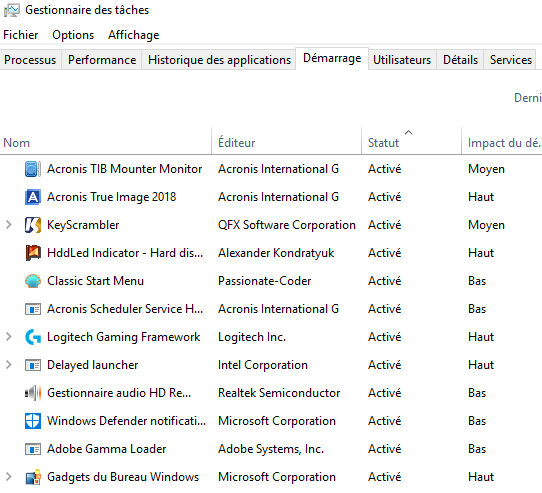Click the Acronis Scheduler Service icon
The image size is (542, 493).
click(33, 309)
